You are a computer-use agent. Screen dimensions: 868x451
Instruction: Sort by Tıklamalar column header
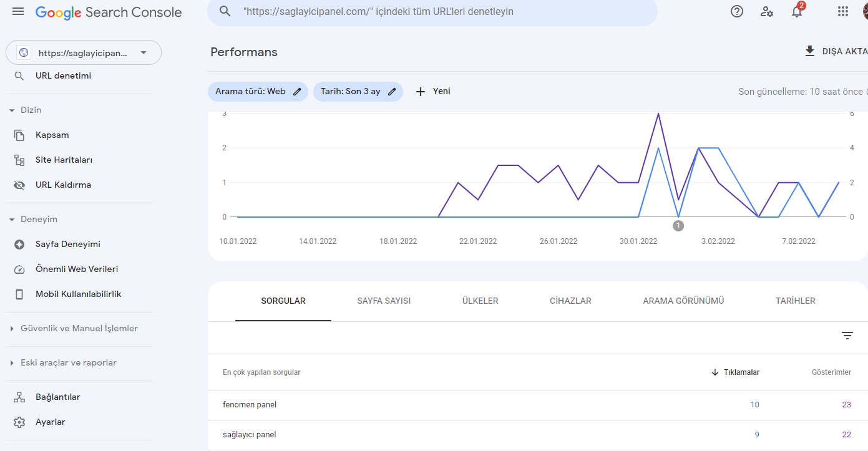736,372
